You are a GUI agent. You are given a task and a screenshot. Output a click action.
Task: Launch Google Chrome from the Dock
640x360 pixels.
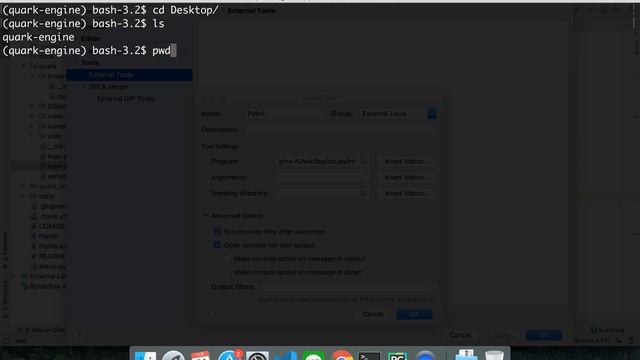tap(342, 356)
